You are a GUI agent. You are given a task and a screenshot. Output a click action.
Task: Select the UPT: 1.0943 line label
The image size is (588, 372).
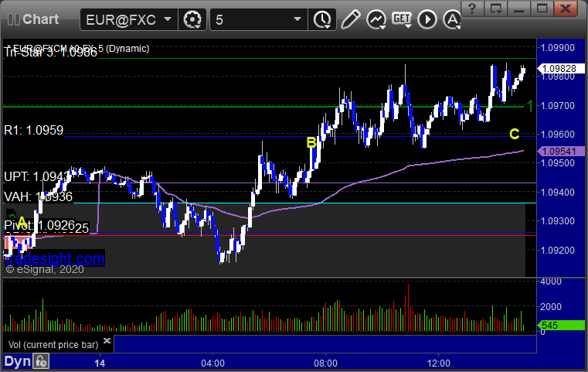37,176
